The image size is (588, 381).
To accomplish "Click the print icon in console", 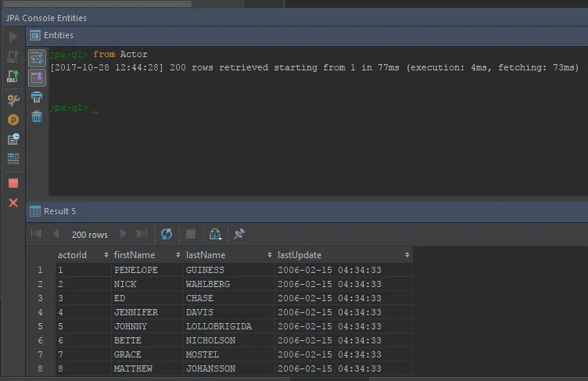I will tap(37, 97).
